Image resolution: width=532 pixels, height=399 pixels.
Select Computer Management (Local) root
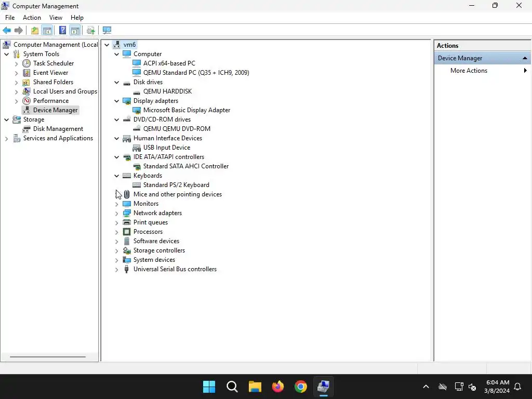[x=56, y=45]
